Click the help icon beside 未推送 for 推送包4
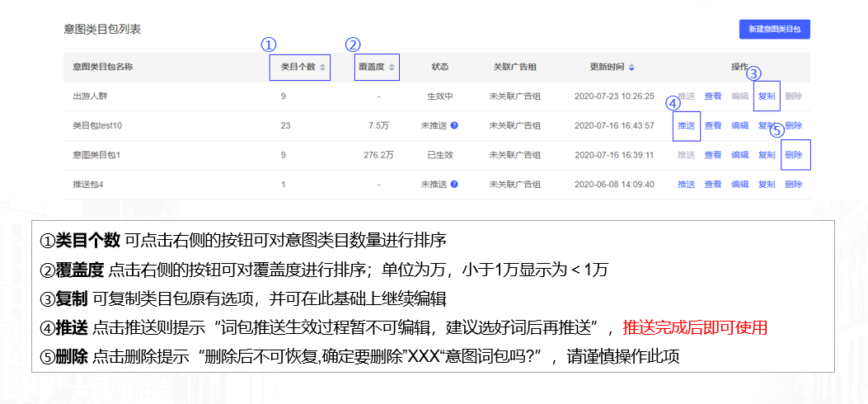 [454, 184]
